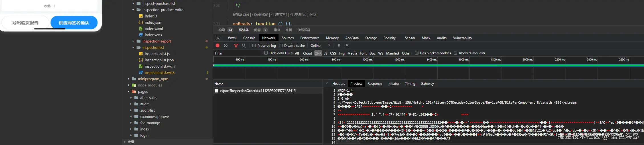Switch to Sources tab
Screen dimensions: 644x145
(x=287, y=38)
